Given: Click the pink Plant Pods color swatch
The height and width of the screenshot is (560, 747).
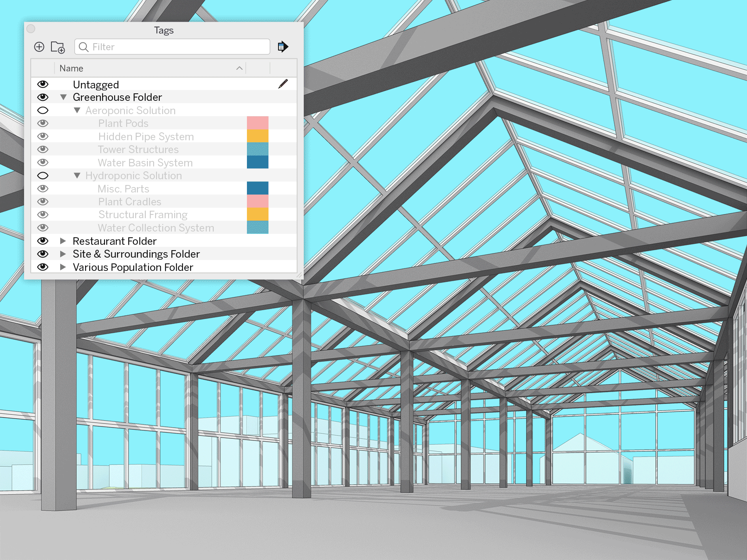Looking at the screenshot, I should (257, 123).
